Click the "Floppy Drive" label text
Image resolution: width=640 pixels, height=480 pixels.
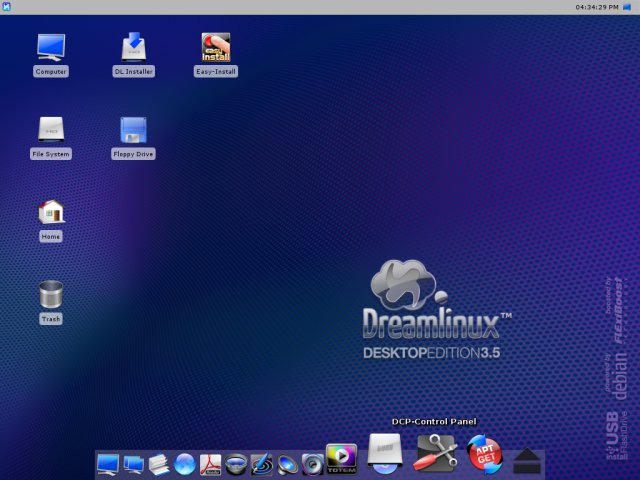pos(133,154)
